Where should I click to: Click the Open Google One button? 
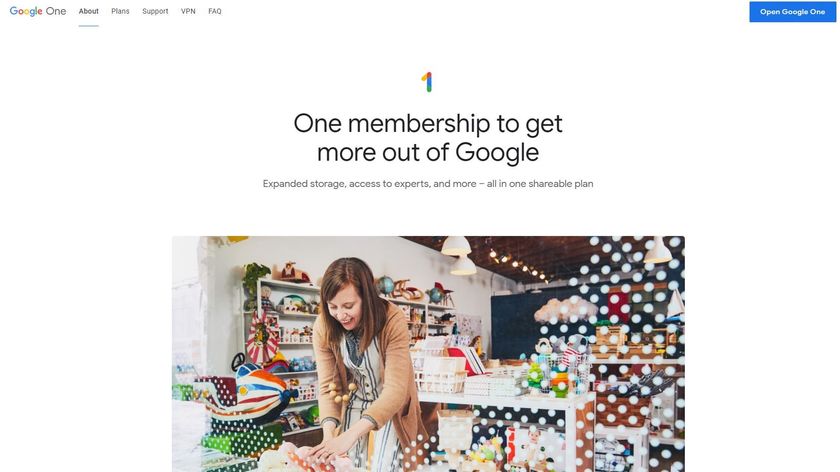[792, 12]
